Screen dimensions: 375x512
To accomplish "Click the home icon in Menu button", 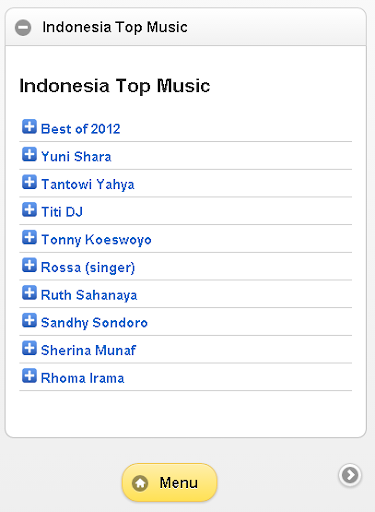I will 140,483.
